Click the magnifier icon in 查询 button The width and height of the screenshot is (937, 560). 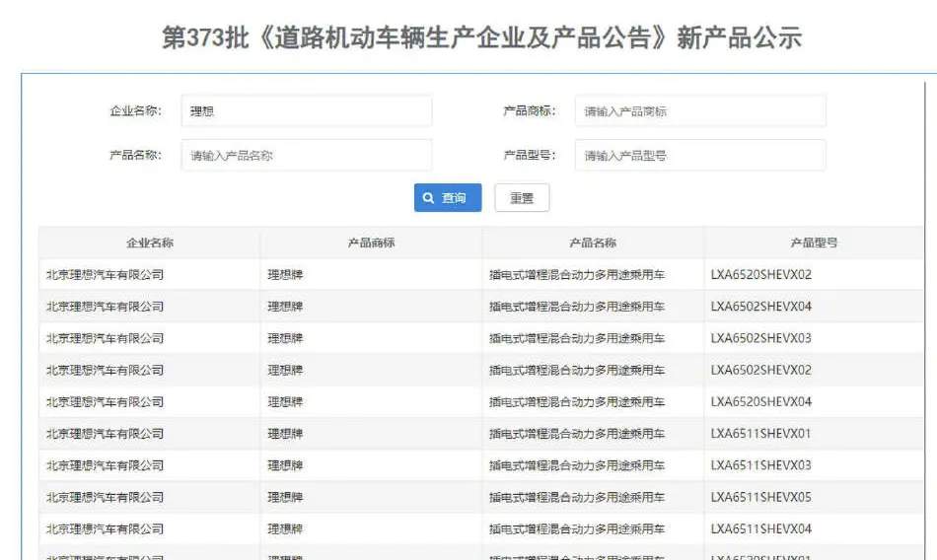pyautogui.click(x=428, y=198)
